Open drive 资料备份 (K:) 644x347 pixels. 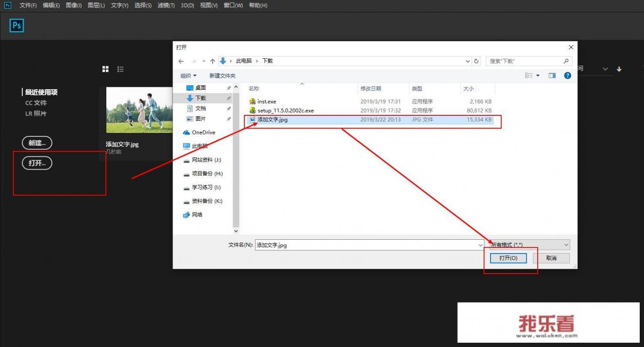pyautogui.click(x=203, y=201)
